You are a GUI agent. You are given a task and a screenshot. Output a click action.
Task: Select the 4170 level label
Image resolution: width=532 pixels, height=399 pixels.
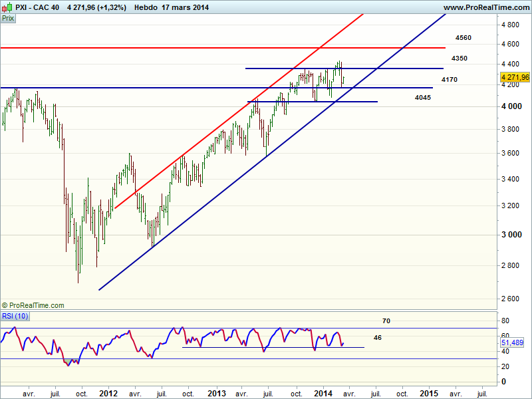click(x=449, y=80)
